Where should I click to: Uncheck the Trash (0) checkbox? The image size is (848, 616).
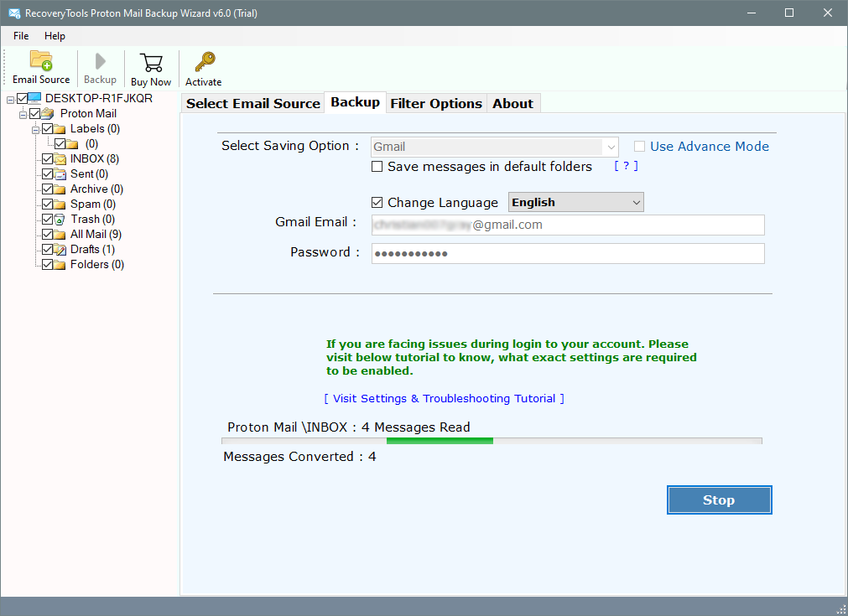(48, 220)
